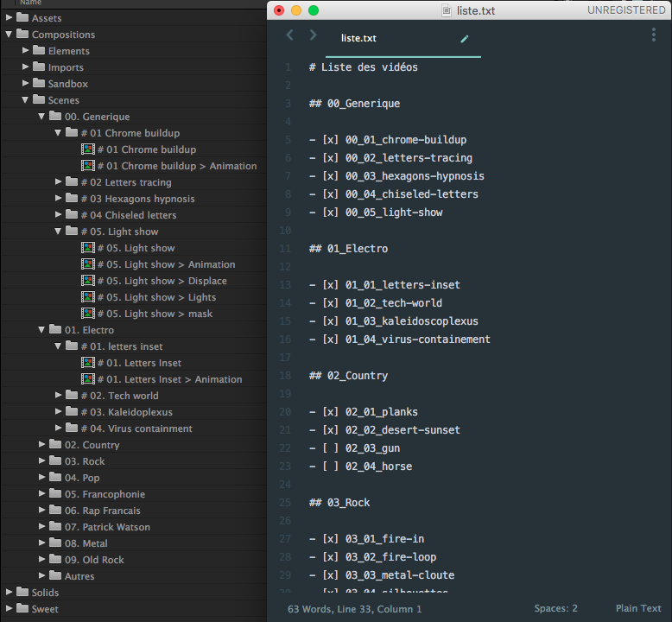Click composition icon for '# 01. Letters Inset > Animation'
The height and width of the screenshot is (622, 672).
pyautogui.click(x=88, y=379)
